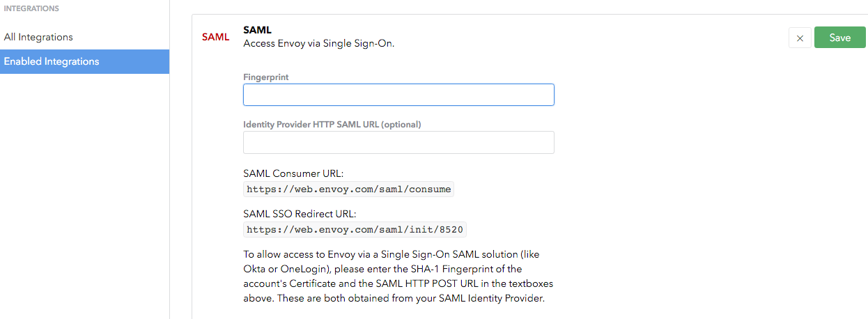Save the SAML integration settings
Screen dimensions: 868x319
click(839, 38)
